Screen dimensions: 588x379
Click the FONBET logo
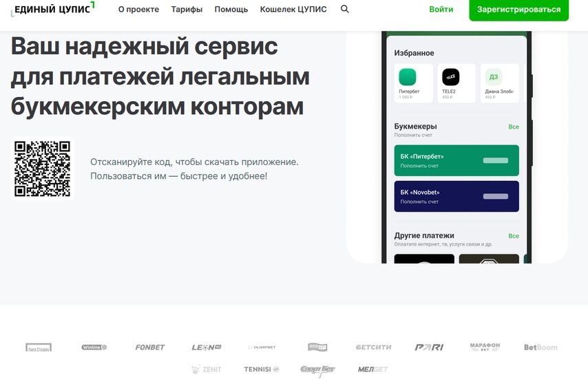(150, 347)
